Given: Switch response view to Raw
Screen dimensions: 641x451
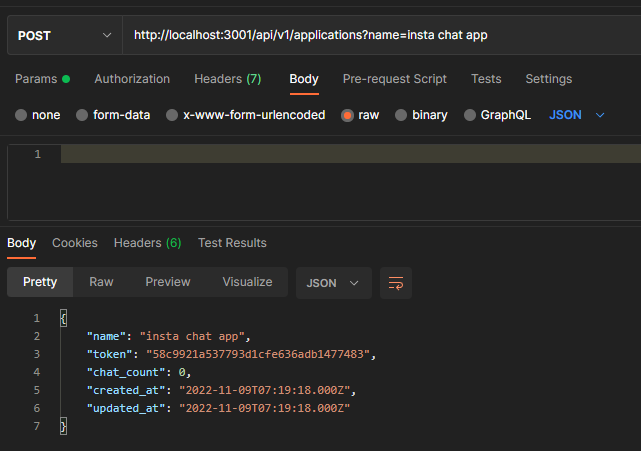Looking at the screenshot, I should point(101,282).
